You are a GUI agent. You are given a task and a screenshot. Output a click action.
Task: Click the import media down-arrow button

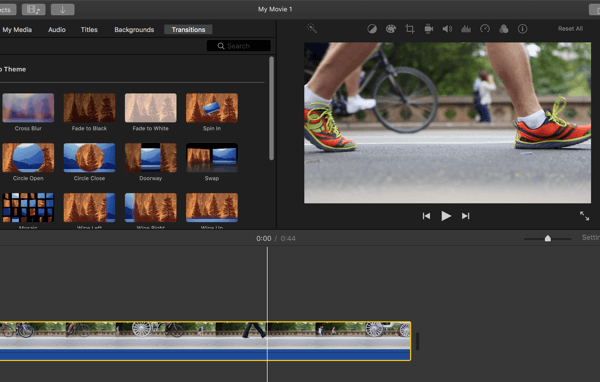(x=62, y=10)
